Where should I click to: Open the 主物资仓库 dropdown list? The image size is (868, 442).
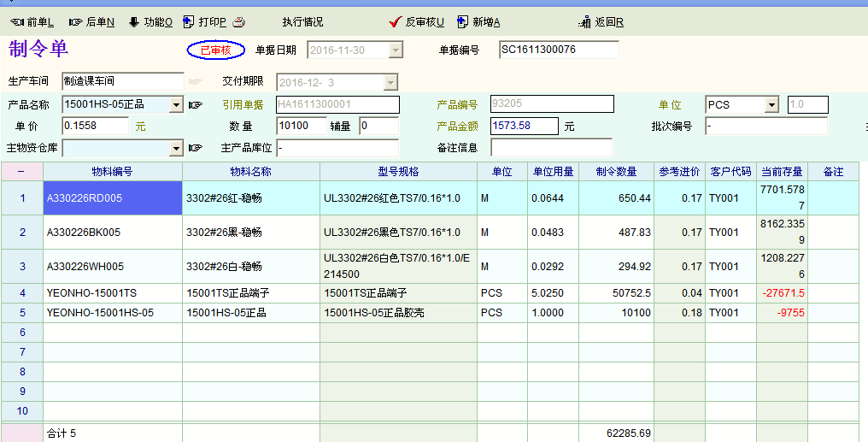click(x=176, y=149)
